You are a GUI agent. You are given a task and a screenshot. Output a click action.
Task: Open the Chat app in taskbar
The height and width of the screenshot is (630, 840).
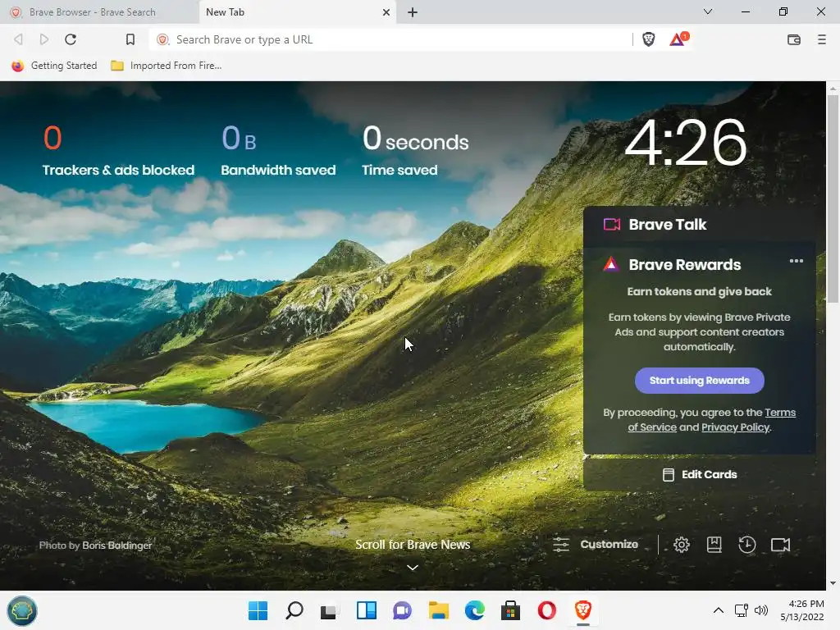[x=402, y=610]
